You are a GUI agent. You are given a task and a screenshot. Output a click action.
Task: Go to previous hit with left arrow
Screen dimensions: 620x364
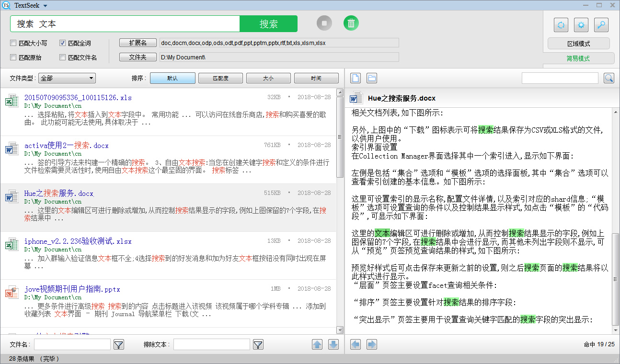point(356,344)
